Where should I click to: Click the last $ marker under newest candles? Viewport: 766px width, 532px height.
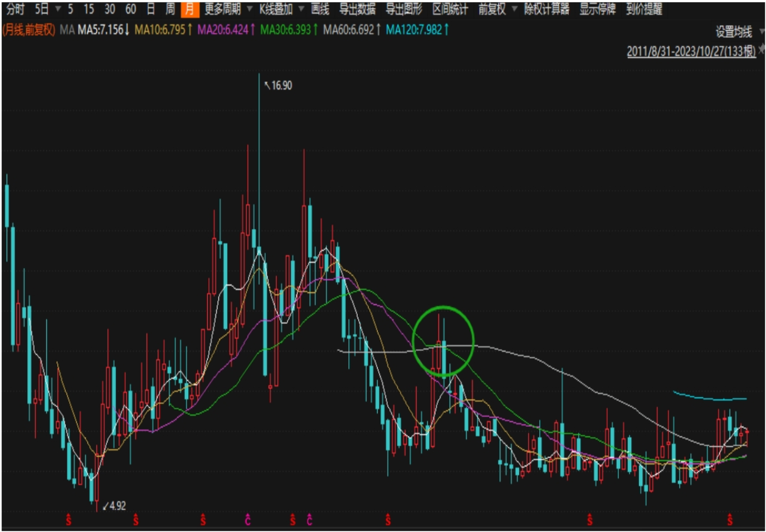tap(730, 520)
